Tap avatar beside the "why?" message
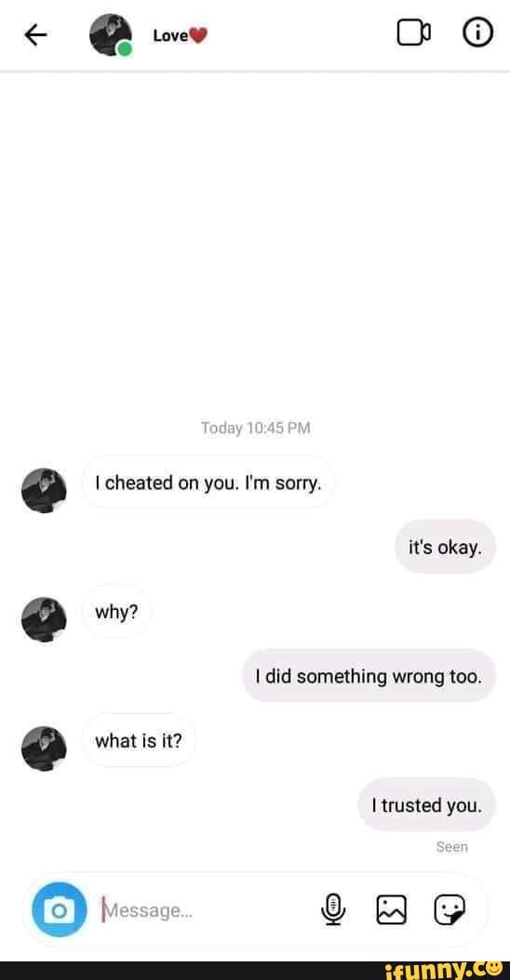Image resolution: width=510 pixels, height=980 pixels. (x=44, y=619)
